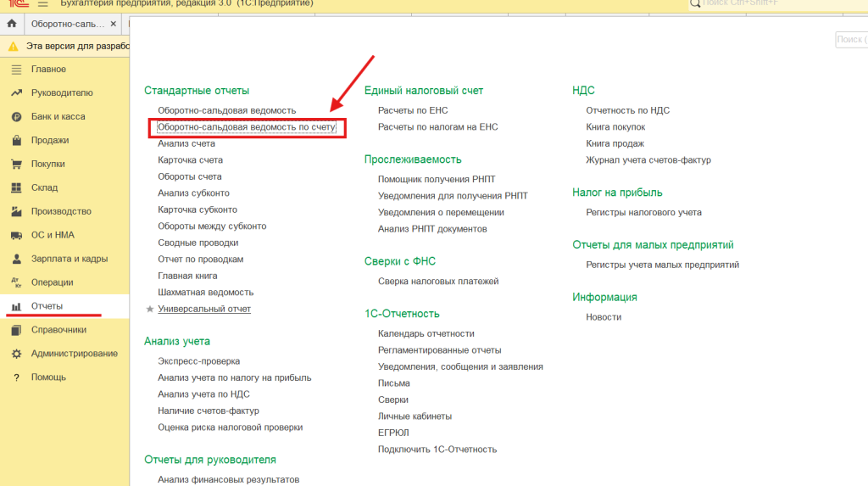Viewport: 868px width, 486px height.
Task: Click the favorite star next to Универсальный отчет
Action: pyautogui.click(x=149, y=310)
